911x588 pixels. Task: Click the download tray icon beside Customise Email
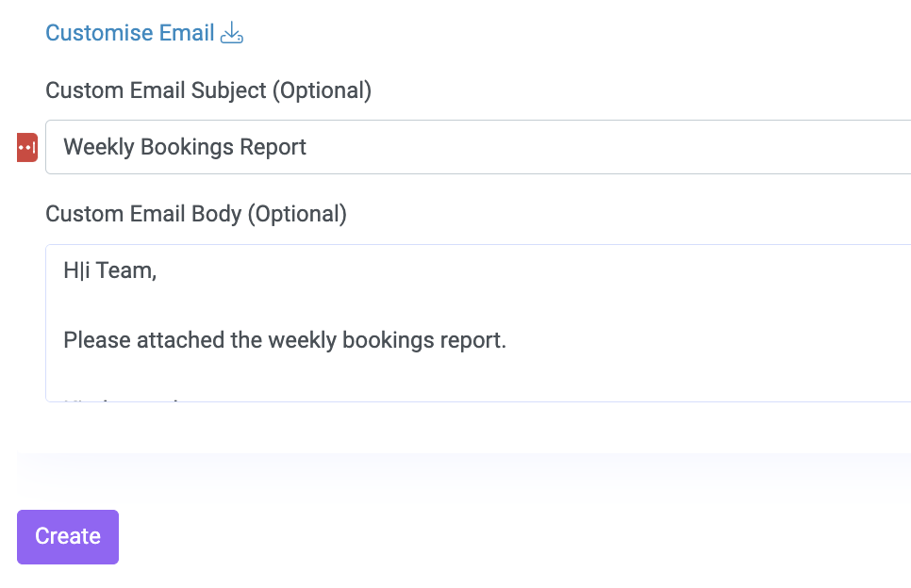click(x=232, y=32)
